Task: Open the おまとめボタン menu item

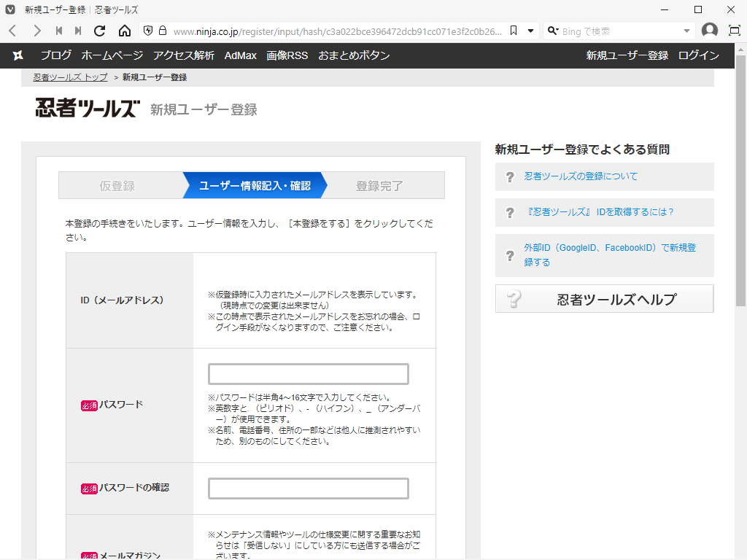Action: pyautogui.click(x=354, y=55)
